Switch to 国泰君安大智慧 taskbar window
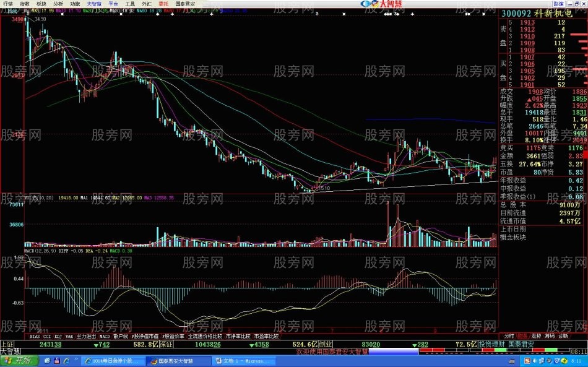Image resolution: width=588 pixels, height=367 pixels. tap(179, 361)
